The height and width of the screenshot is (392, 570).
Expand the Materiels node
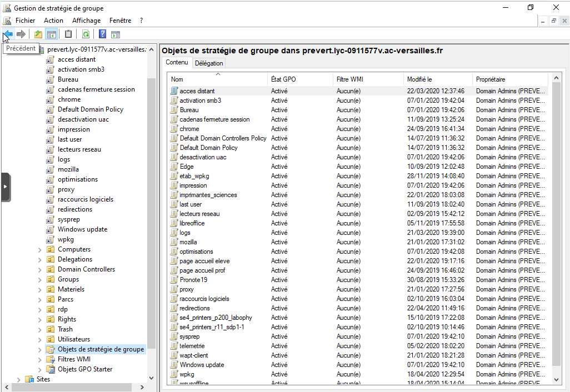pos(39,289)
